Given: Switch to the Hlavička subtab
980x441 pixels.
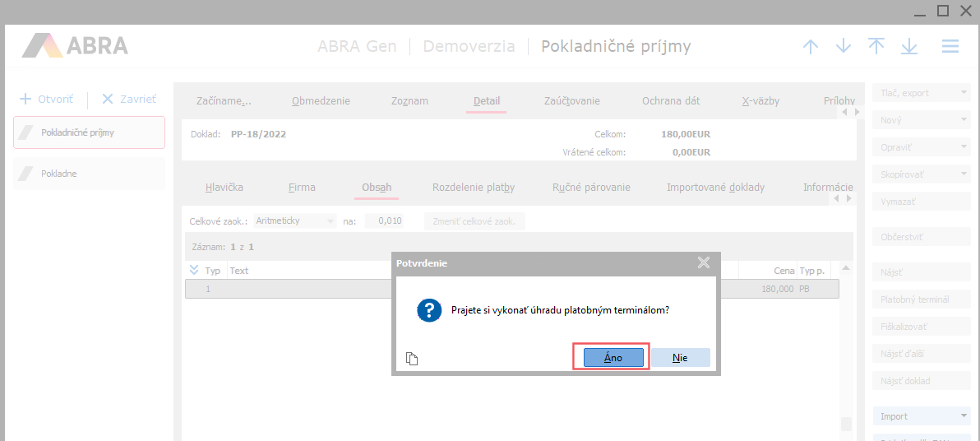Looking at the screenshot, I should pos(224,188).
